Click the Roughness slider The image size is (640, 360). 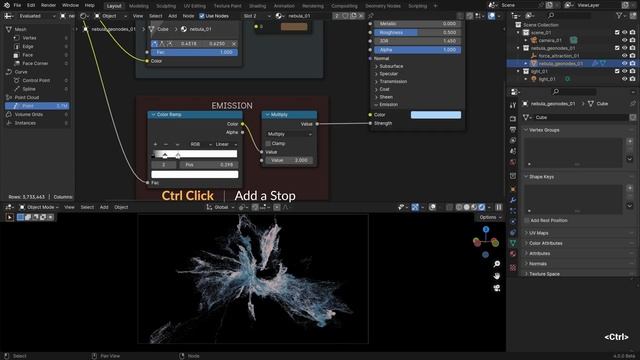click(418, 32)
